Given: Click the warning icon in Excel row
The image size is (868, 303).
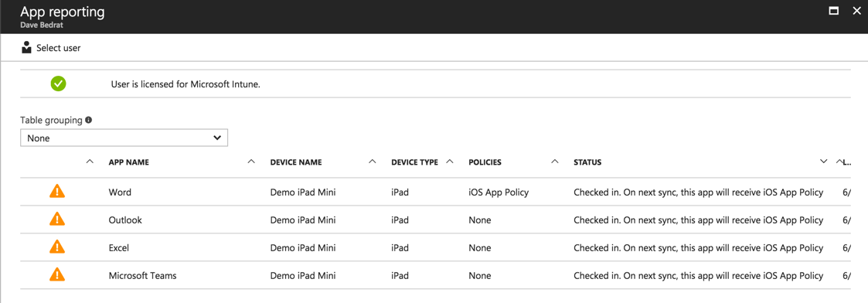Looking at the screenshot, I should pos(57,247).
